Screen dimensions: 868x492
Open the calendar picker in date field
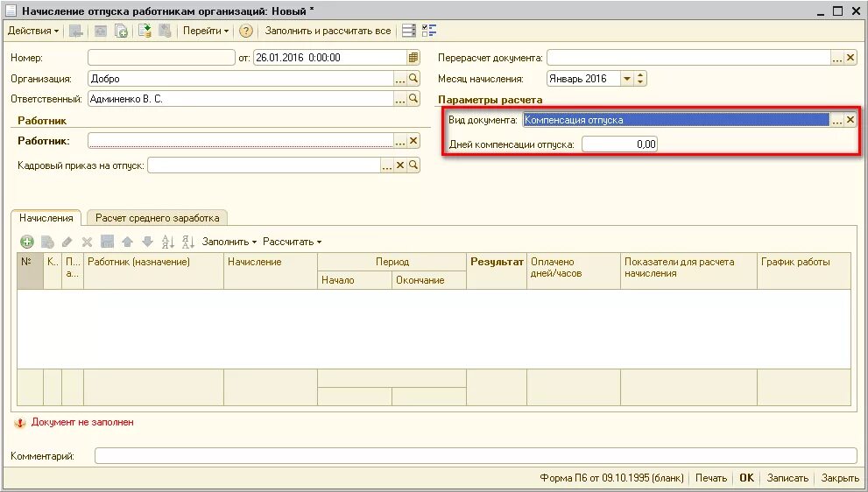[x=413, y=58]
